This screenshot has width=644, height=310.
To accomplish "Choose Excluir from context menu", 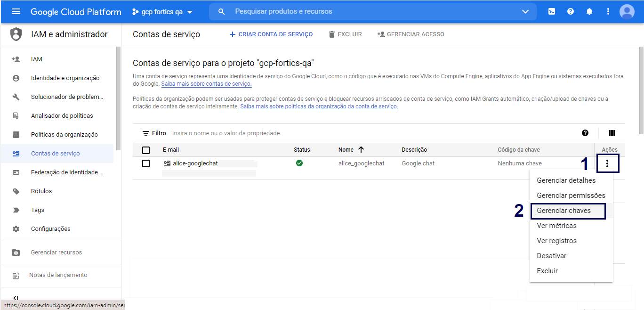I will (571, 271).
